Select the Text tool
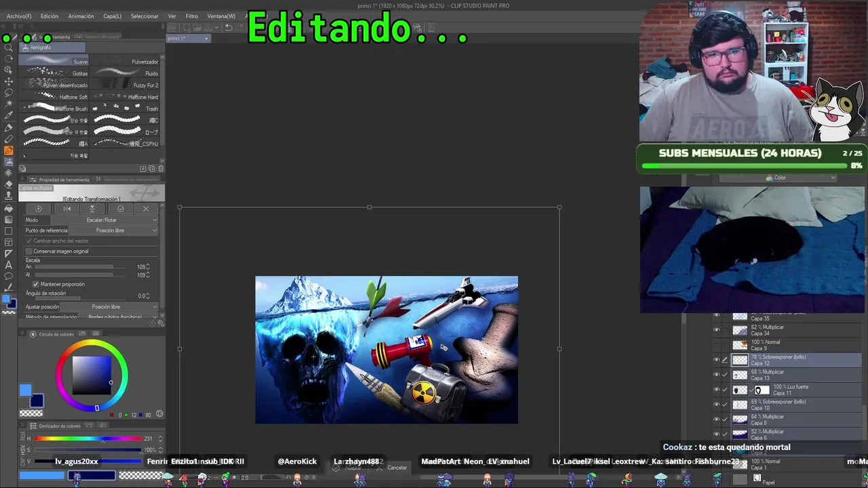The width and height of the screenshot is (868, 488). (9, 265)
